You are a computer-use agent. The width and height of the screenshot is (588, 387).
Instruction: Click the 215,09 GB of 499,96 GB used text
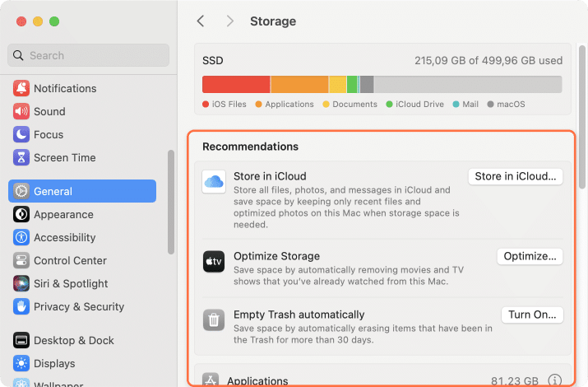point(488,60)
